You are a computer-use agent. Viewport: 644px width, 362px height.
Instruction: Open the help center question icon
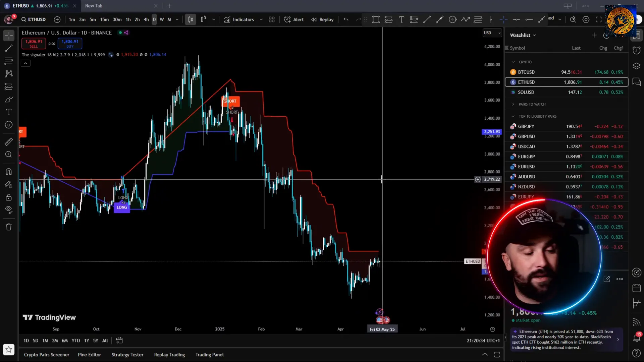pyautogui.click(x=636, y=353)
